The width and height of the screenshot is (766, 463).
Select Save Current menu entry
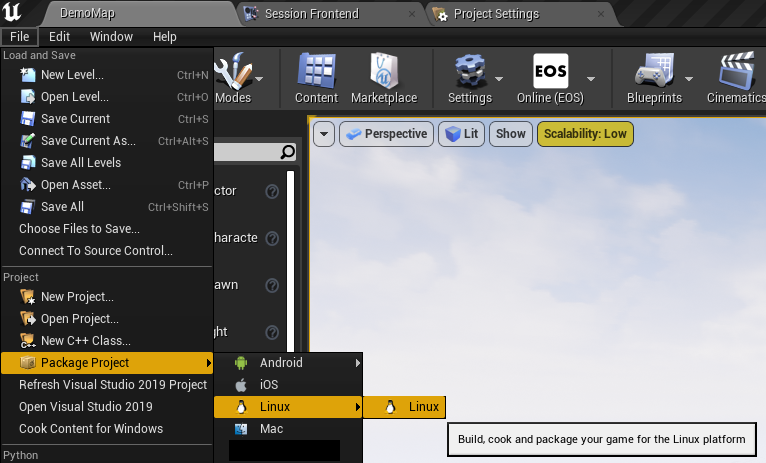107,119
